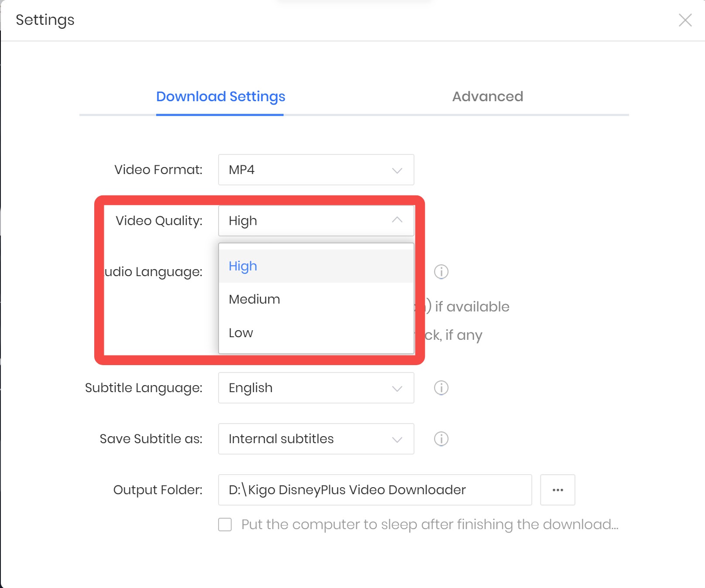Click info icon beside Audio Language

tap(441, 272)
